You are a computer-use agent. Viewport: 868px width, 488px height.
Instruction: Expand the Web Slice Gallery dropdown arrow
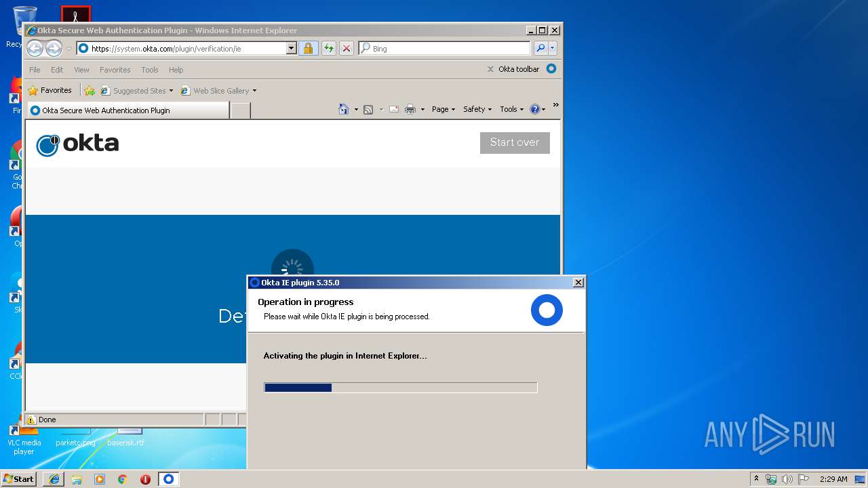[x=254, y=91]
